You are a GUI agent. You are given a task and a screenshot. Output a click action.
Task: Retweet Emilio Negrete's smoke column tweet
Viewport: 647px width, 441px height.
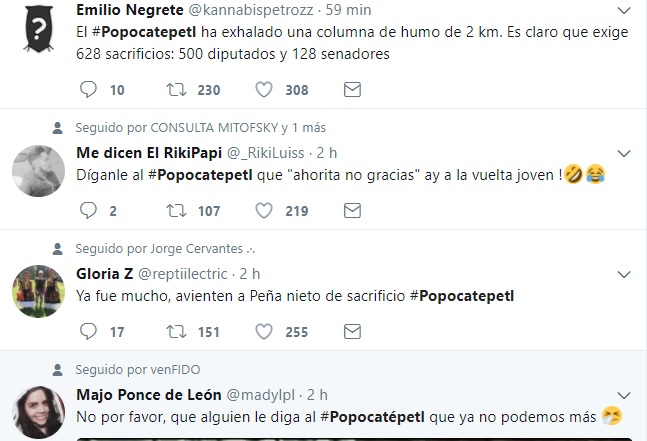pyautogui.click(x=177, y=90)
